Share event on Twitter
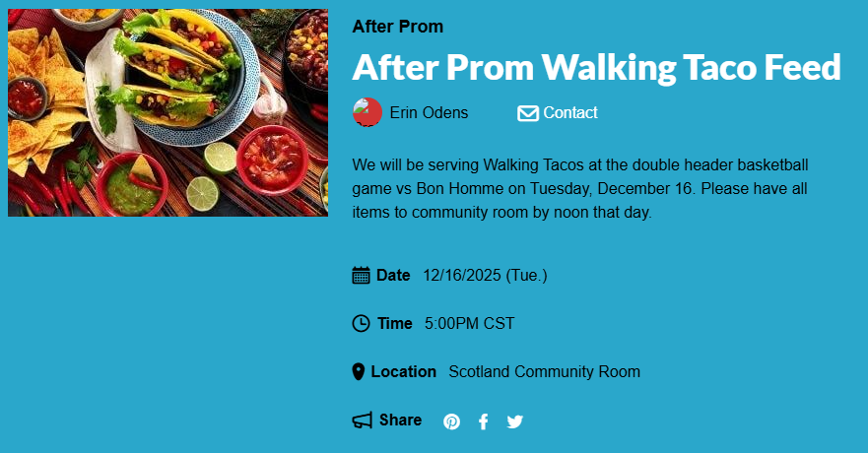Image resolution: width=868 pixels, height=453 pixels. tap(514, 421)
